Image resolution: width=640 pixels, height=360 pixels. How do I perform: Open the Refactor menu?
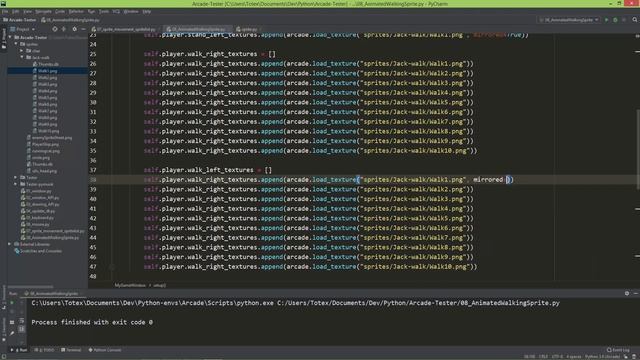[76, 11]
